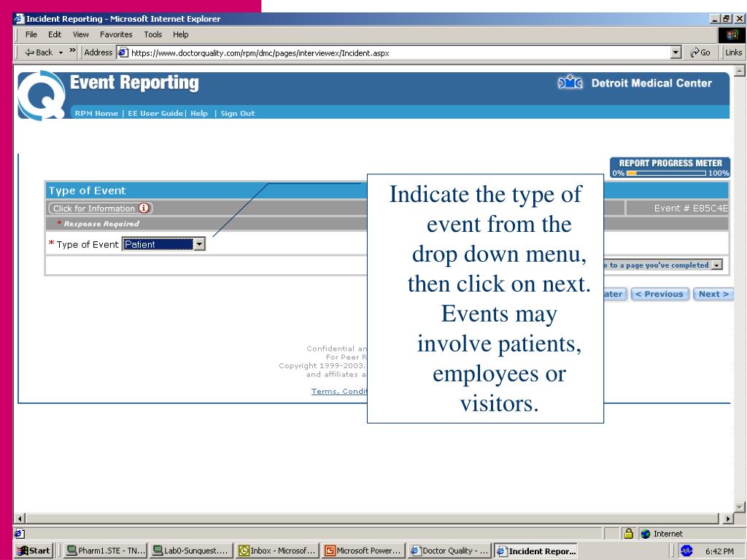
Task: Open the File menu
Action: click(31, 34)
